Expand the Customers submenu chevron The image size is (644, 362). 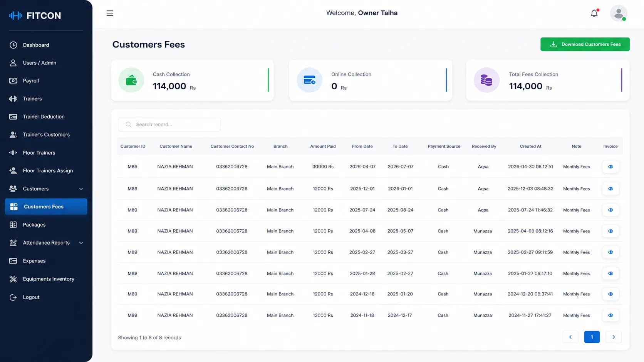pyautogui.click(x=81, y=189)
